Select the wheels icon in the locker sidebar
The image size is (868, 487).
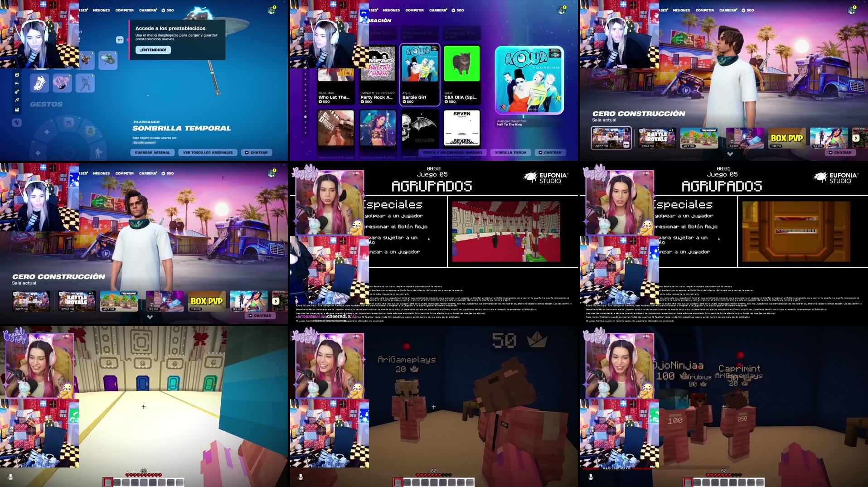pos(16,83)
